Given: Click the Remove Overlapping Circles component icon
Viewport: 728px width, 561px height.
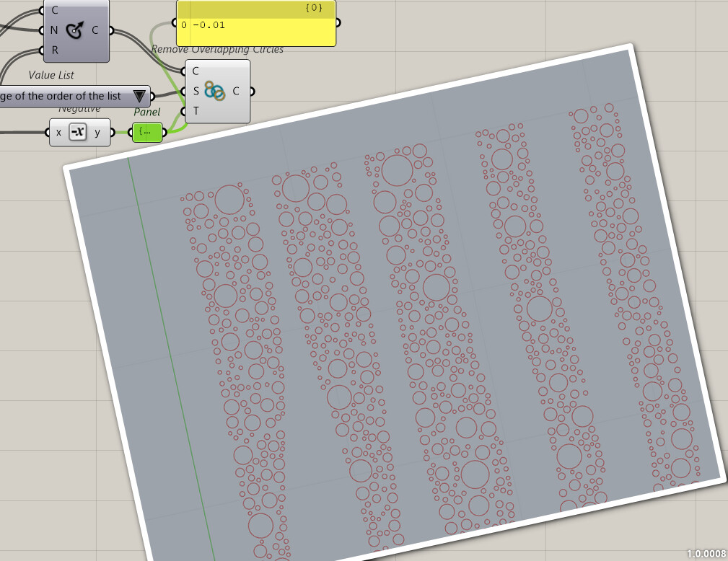Looking at the screenshot, I should click(215, 91).
